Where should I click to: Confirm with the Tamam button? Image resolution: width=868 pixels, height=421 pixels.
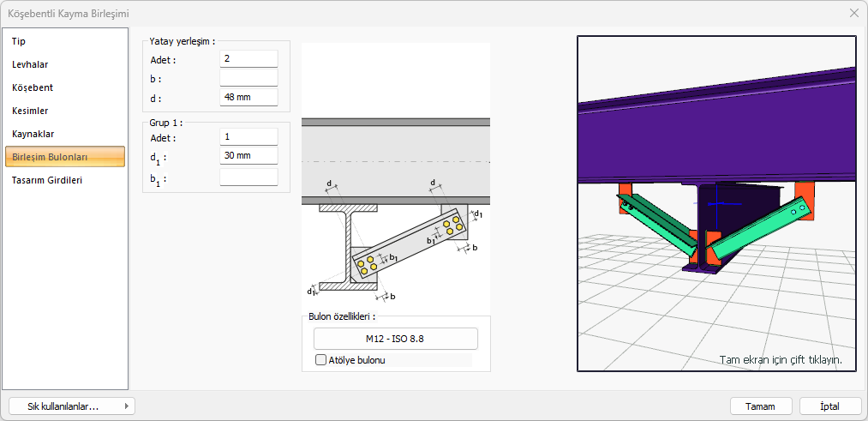click(761, 406)
